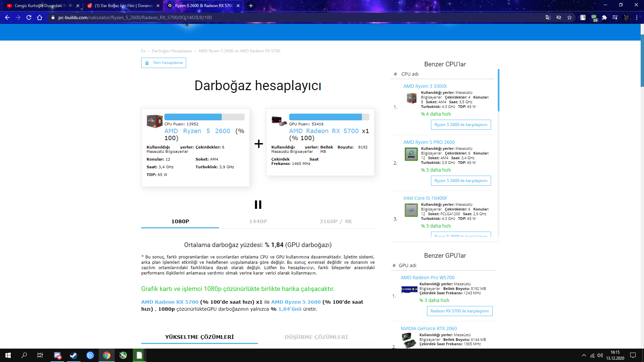Image resolution: width=644 pixels, height=362 pixels.
Task: Select the 1080P resolution tab
Action: 180,221
